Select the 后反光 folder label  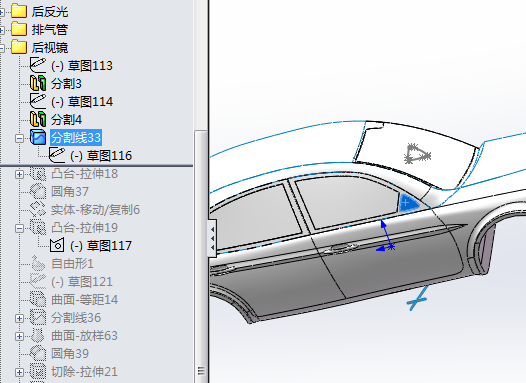tap(50, 12)
